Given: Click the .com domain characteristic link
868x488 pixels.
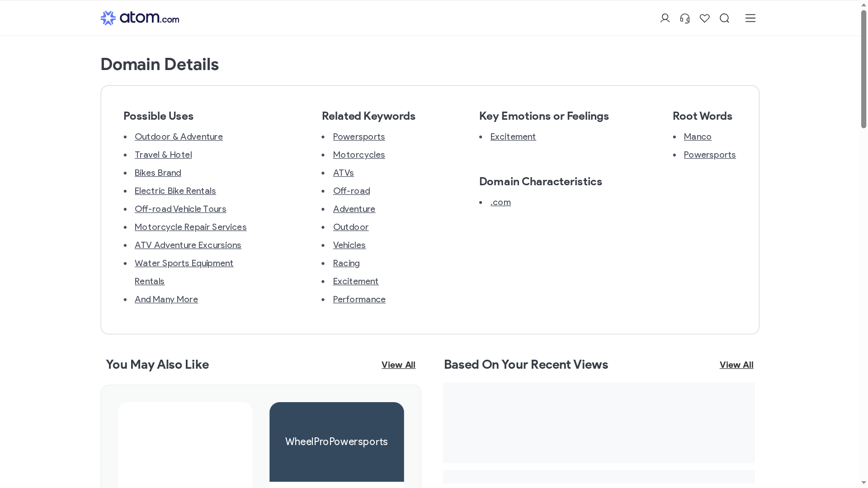Looking at the screenshot, I should coord(500,202).
